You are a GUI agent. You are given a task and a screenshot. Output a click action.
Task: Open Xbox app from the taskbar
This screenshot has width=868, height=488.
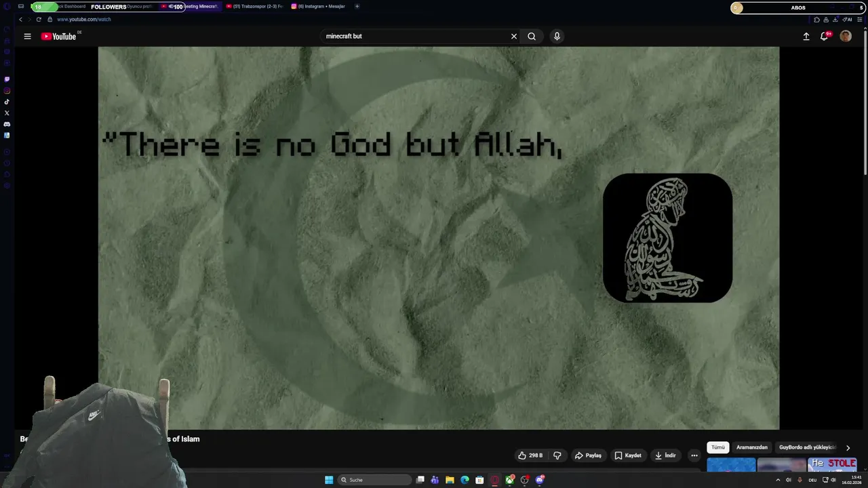(x=510, y=480)
